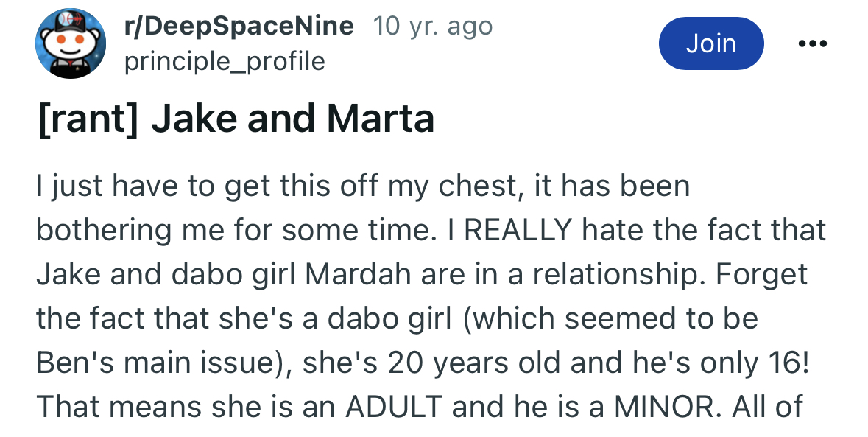The height and width of the screenshot is (437, 868).
Task: Click the 10 yr. ago timestamp
Action: [432, 26]
